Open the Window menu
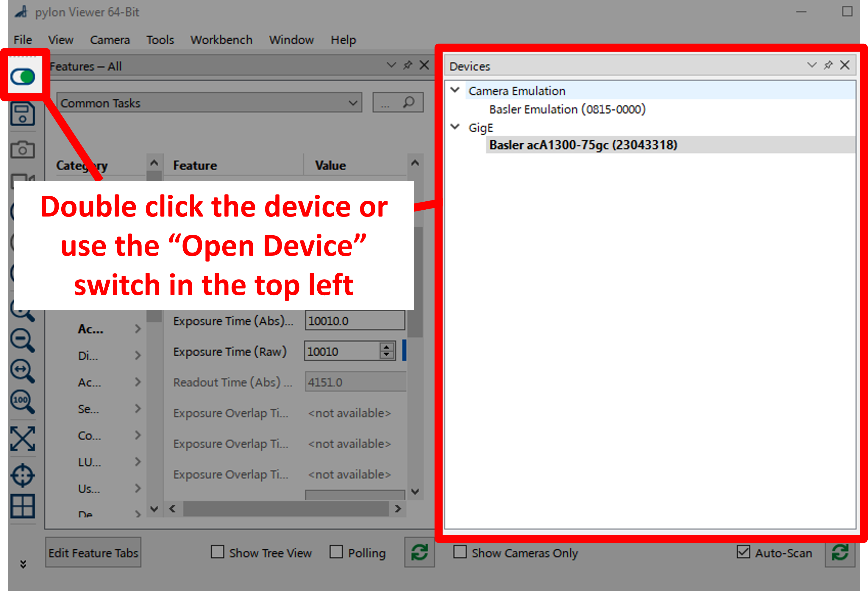This screenshot has width=868, height=591. point(291,40)
